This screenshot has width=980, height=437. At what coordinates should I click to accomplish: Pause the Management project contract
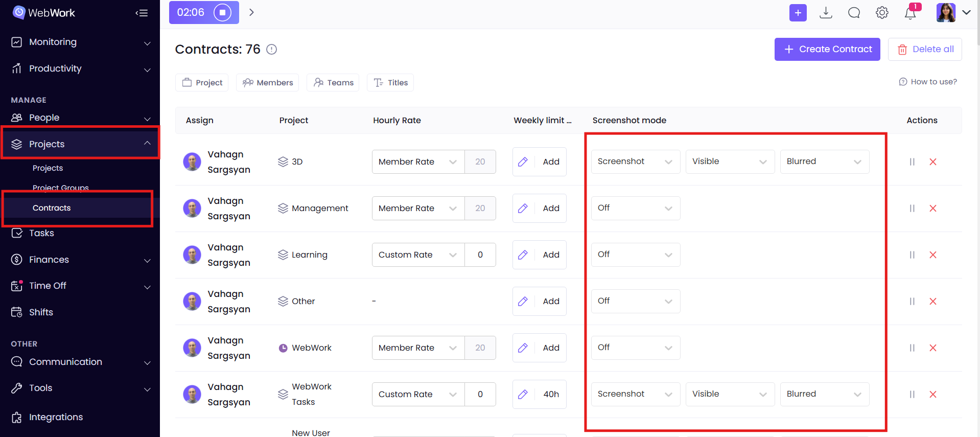912,209
